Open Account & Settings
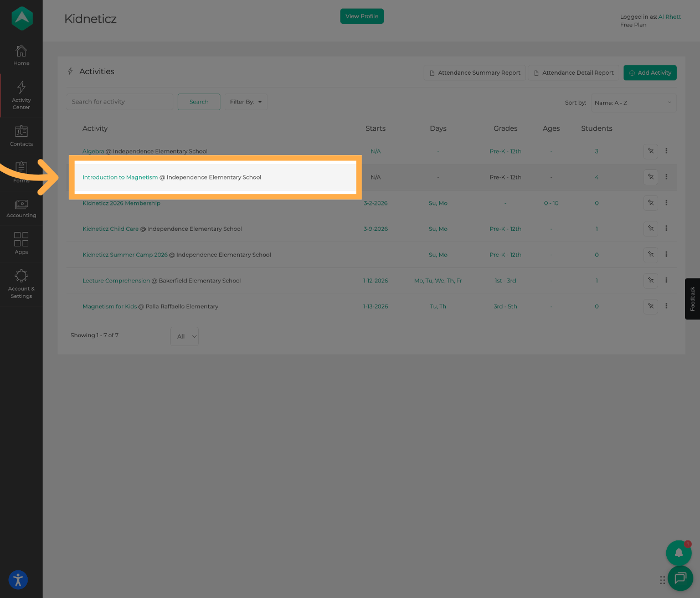 click(x=21, y=283)
